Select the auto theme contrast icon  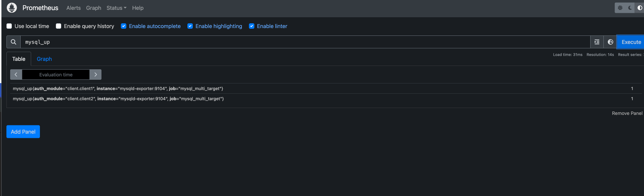tap(640, 8)
